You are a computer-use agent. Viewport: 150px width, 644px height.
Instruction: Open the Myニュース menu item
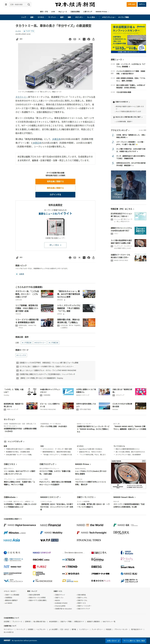(63, 12)
